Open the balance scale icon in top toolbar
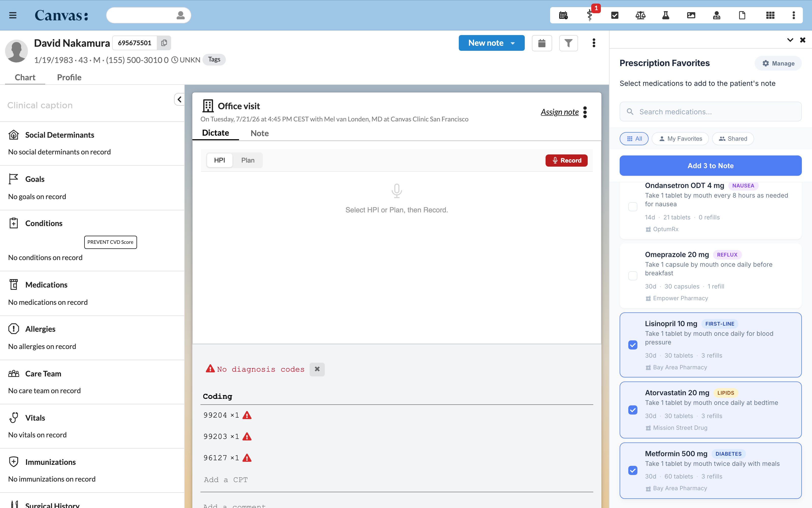Viewport: 812px width, 508px height. pos(640,15)
